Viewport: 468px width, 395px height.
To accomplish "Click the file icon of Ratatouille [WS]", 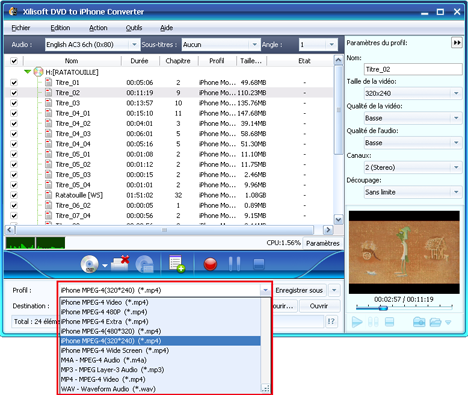I will (x=49, y=195).
